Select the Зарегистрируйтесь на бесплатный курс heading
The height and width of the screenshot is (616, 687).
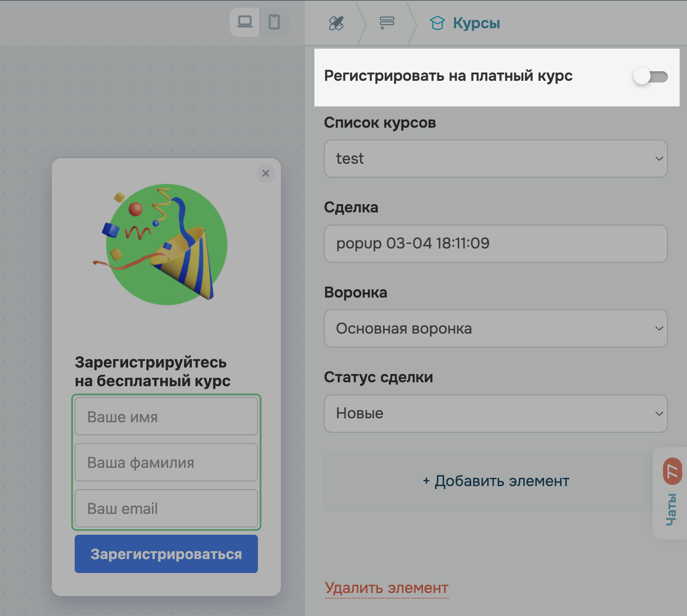152,371
